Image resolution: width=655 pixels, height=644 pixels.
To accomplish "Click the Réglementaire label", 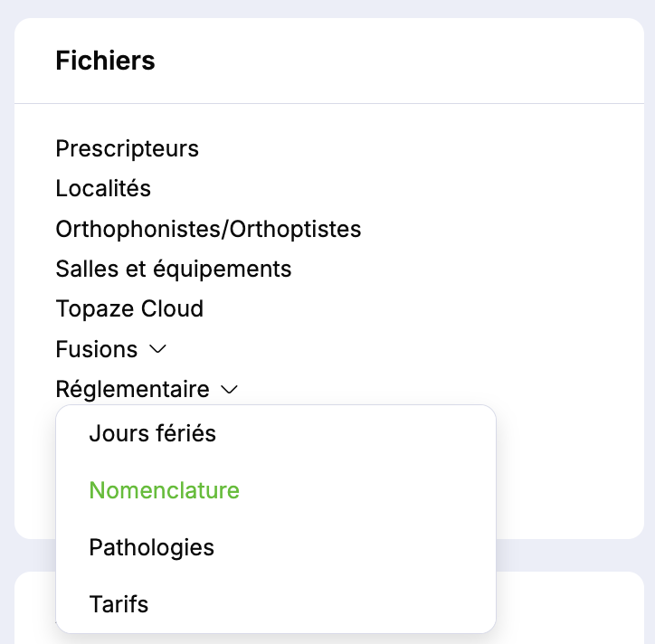I will click(132, 390).
